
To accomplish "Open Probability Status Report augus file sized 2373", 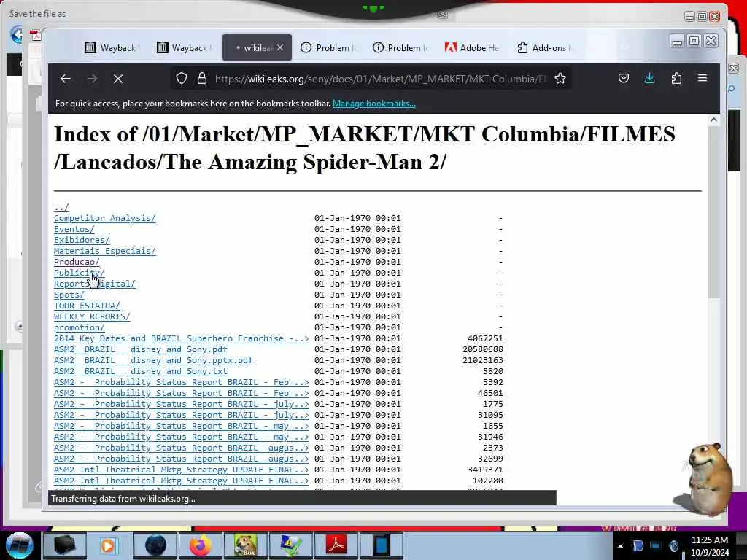I will (x=182, y=448).
